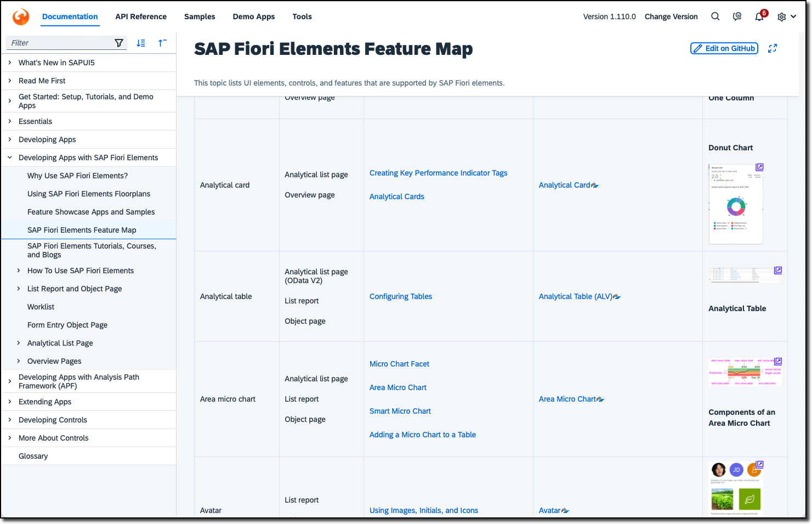Enlarge the Donut Chart image
Viewport: 812px width, 524px height.
coord(759,167)
